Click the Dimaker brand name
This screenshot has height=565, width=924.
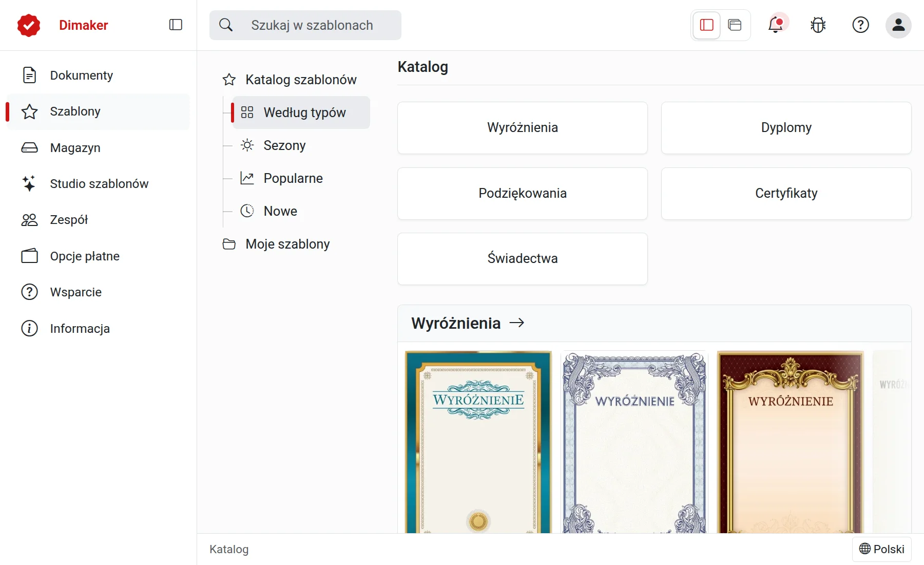click(84, 25)
